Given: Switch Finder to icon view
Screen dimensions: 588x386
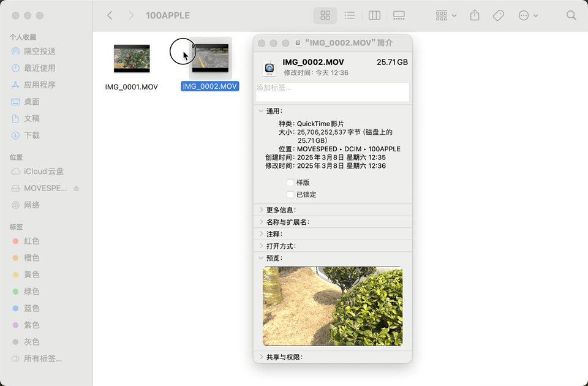Looking at the screenshot, I should pyautogui.click(x=325, y=15).
